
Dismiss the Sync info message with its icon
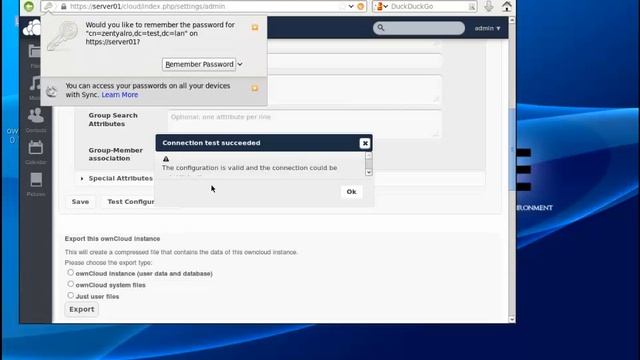point(255,88)
